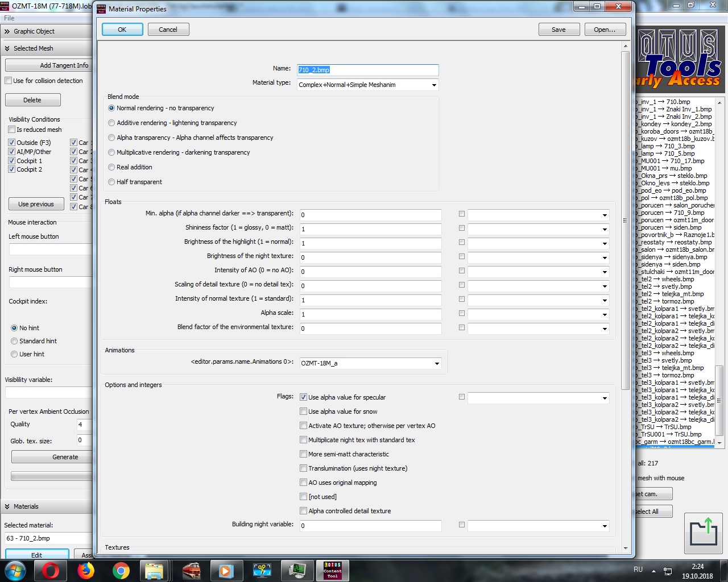728x582 pixels.
Task: Select Alpha transparency blend mode
Action: 111,138
